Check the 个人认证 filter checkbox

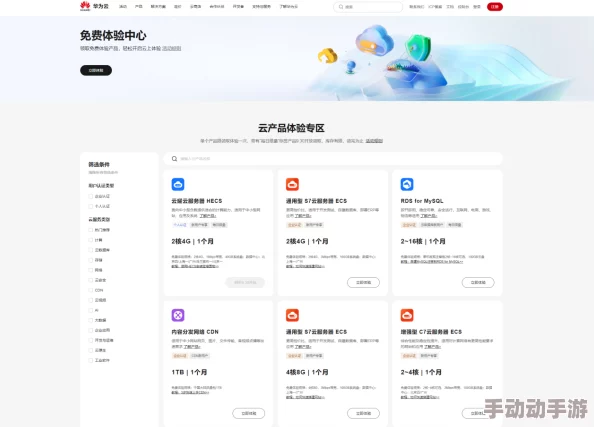coord(91,206)
